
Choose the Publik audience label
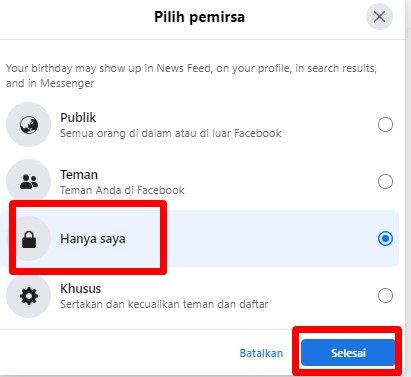pyautogui.click(x=78, y=118)
